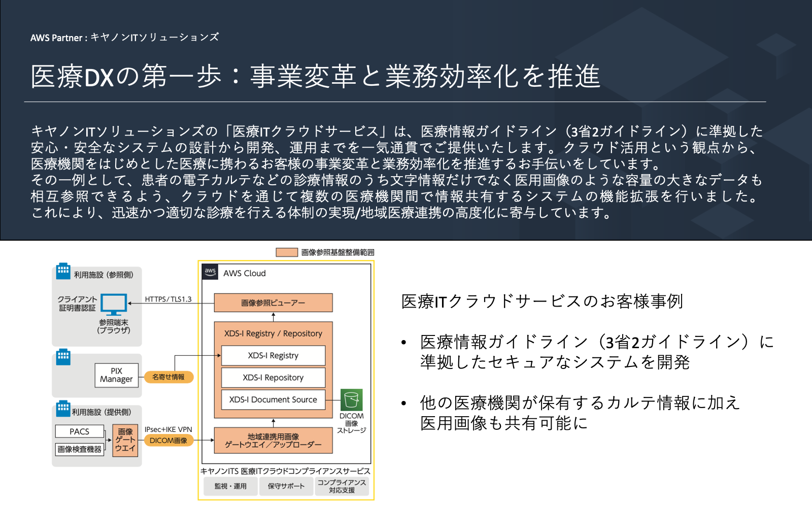Click the IPsec+IKE VPN label
812x505 pixels.
(x=168, y=429)
